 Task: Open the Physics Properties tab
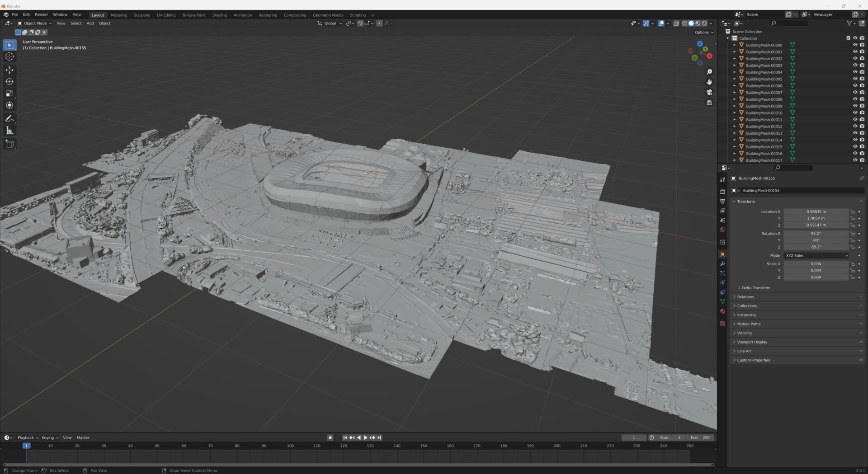pos(722,282)
